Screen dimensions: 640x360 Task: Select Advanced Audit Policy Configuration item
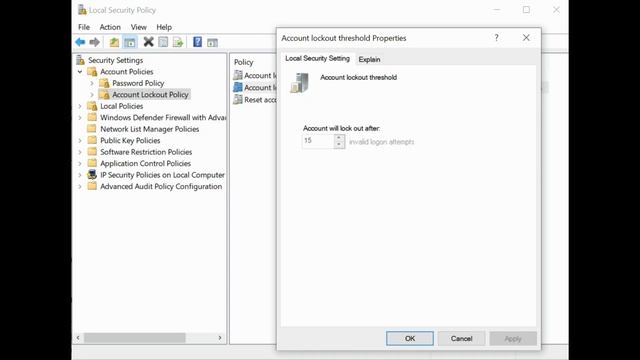tap(161, 187)
